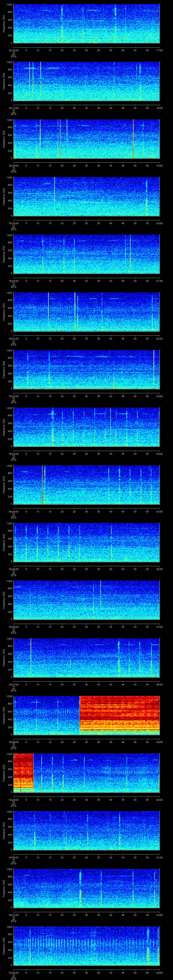
Task: Click the 33:00 end label of last panel
Action: point(159,972)
